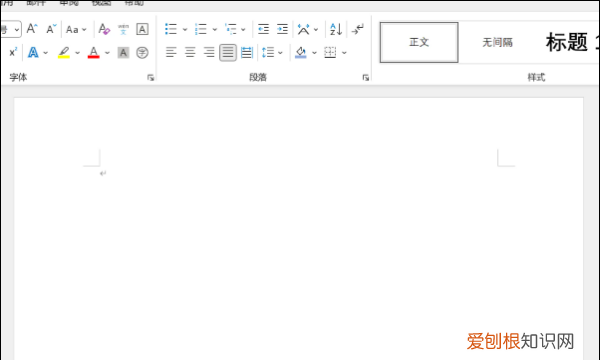Viewport: 600px width, 360px height.
Task: Apply the borders icon
Action: coord(330,52)
